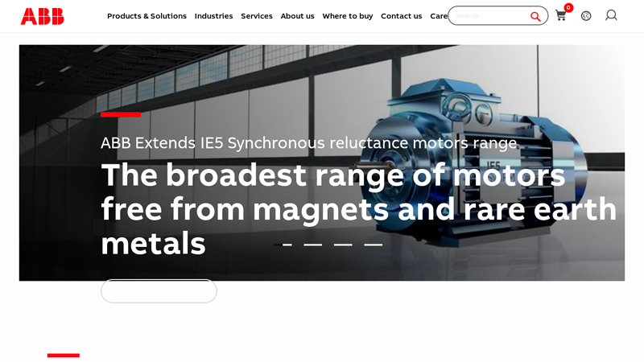
Task: Click the ABB Extends IE5 subtitle text
Action: click(x=308, y=143)
